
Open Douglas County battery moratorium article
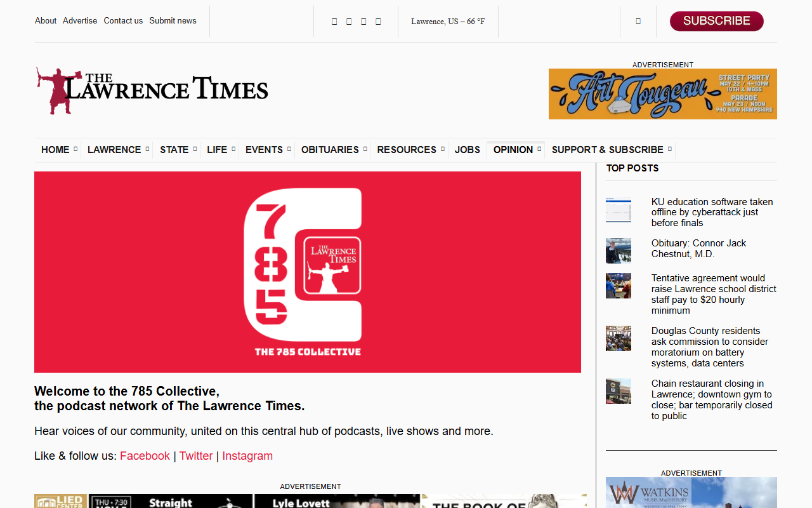(710, 347)
